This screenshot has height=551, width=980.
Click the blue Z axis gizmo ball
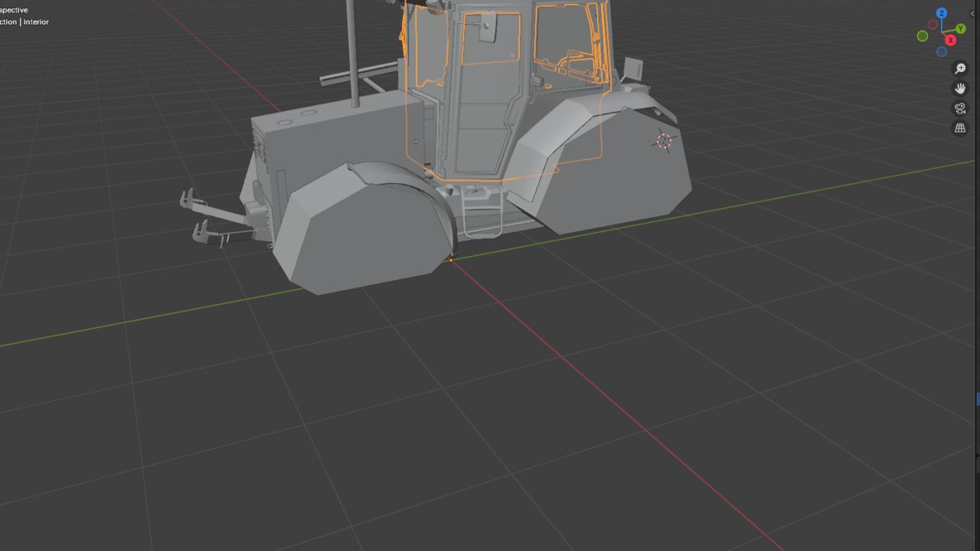pyautogui.click(x=942, y=14)
